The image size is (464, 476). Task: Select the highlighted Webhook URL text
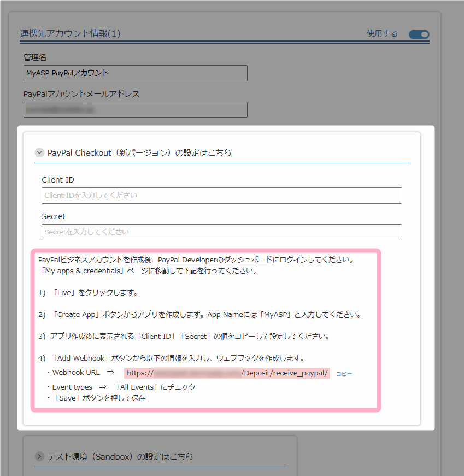(x=227, y=373)
